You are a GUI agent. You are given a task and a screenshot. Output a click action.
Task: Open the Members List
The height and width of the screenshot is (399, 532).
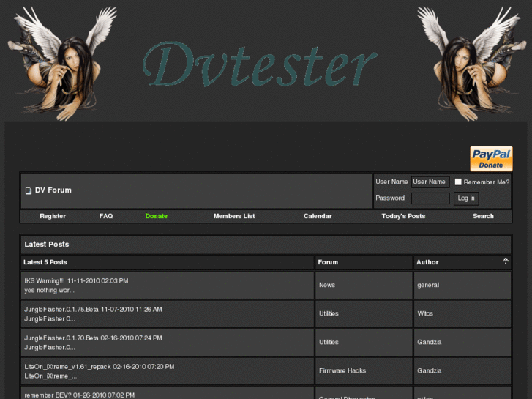tap(234, 216)
